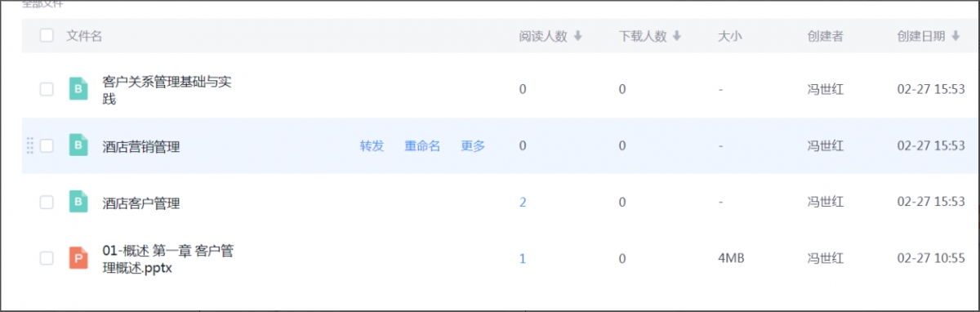Screen dimensions: 980x312
Task: Click the 酒店客户管理 green file icon
Action: coord(78,202)
